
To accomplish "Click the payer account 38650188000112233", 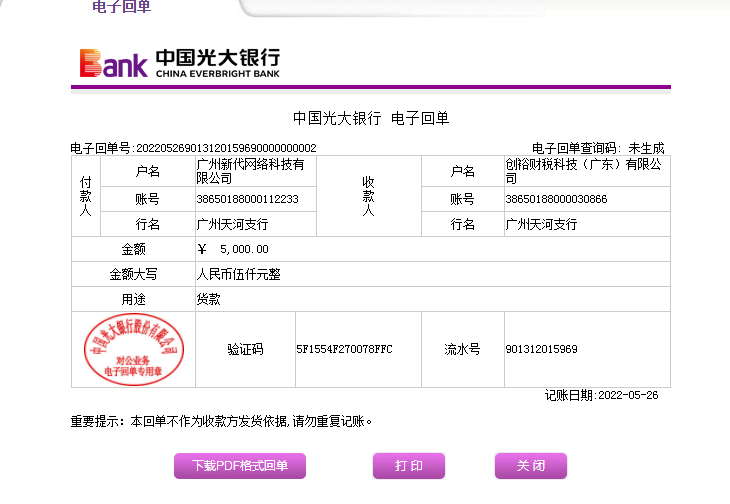I will (247, 199).
